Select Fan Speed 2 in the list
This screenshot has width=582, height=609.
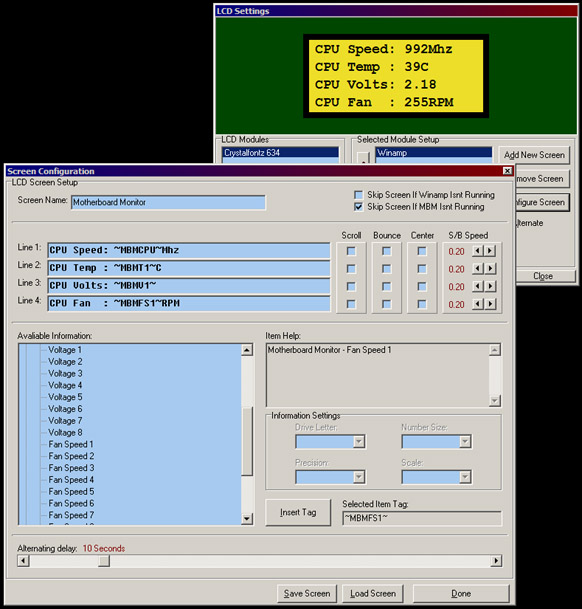point(71,456)
